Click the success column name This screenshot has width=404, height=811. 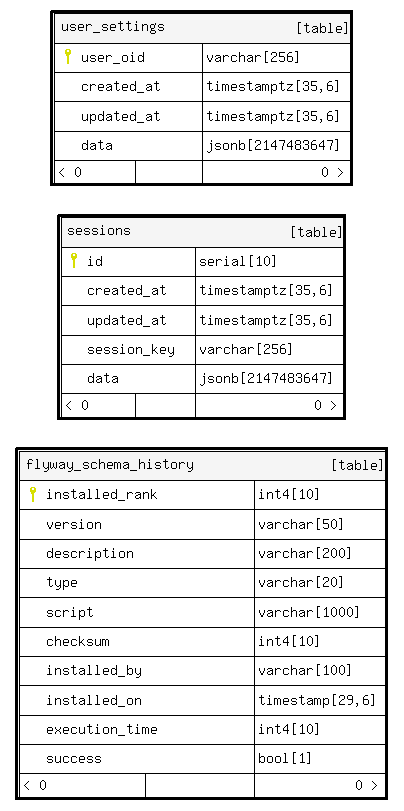click(x=74, y=759)
